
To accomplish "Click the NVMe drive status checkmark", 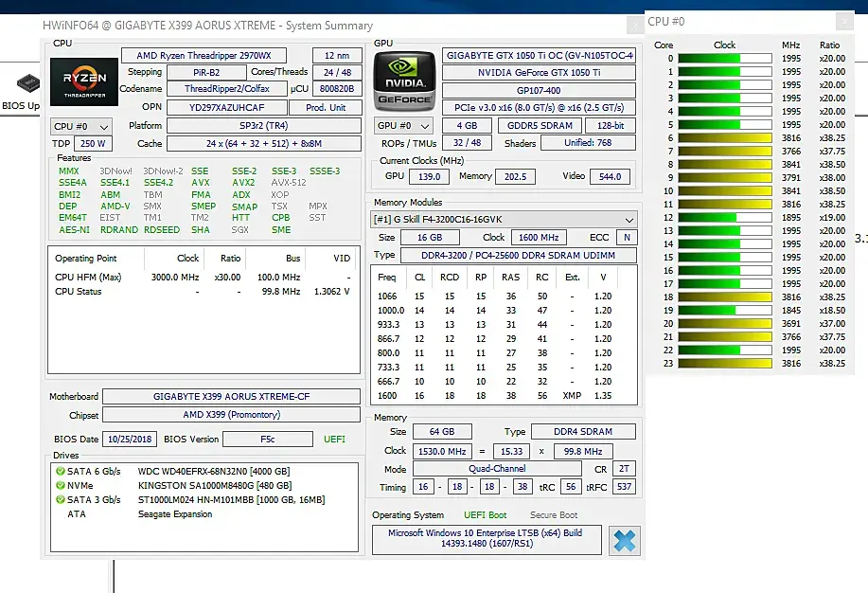I will coord(60,486).
